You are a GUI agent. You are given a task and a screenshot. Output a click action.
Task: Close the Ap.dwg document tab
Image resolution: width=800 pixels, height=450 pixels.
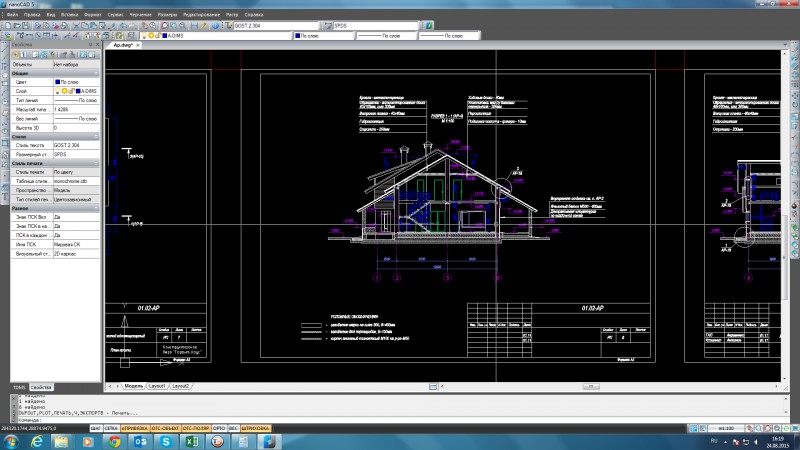[x=138, y=45]
